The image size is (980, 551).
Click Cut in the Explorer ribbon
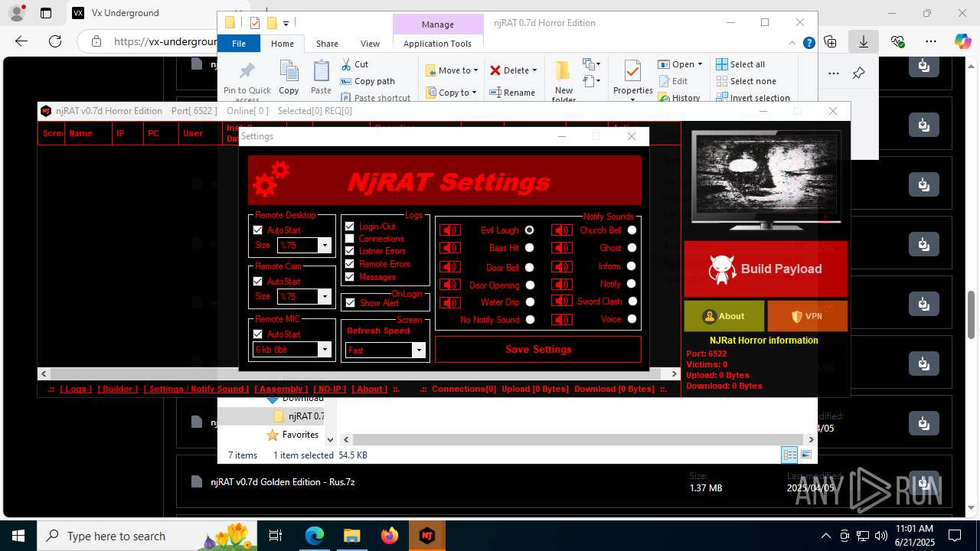click(354, 64)
